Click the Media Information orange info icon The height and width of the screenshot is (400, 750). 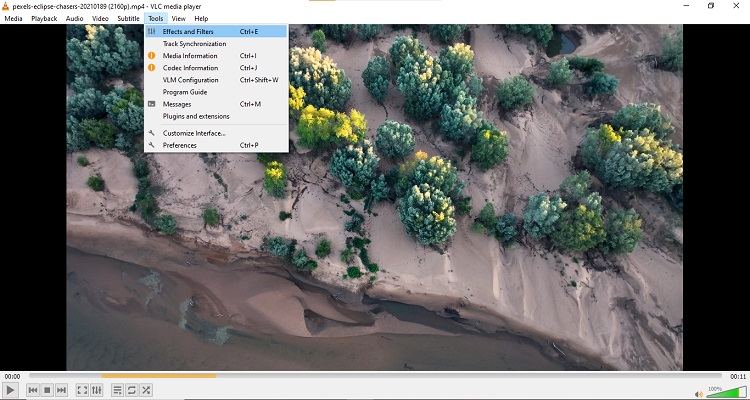(x=152, y=56)
